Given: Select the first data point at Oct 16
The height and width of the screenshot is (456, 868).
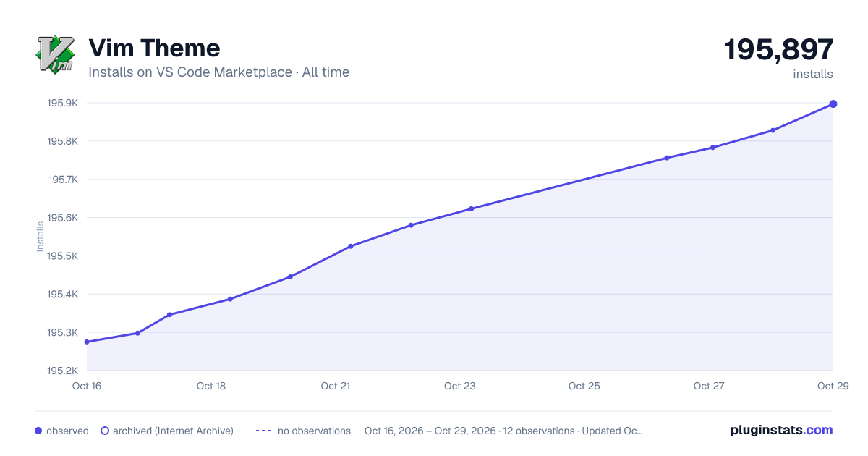Looking at the screenshot, I should point(86,342).
